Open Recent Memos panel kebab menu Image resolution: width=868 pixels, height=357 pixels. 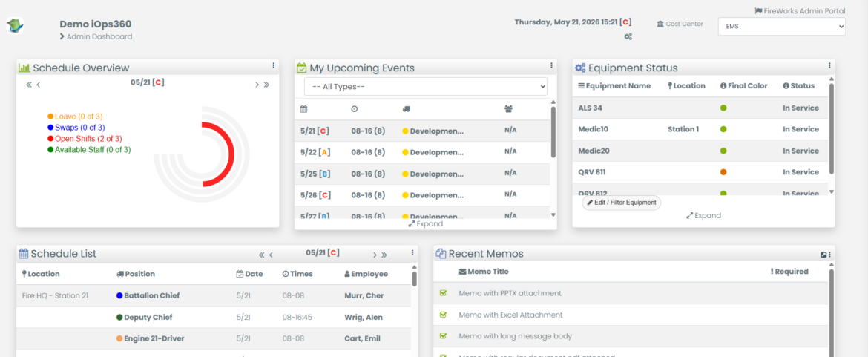click(830, 254)
